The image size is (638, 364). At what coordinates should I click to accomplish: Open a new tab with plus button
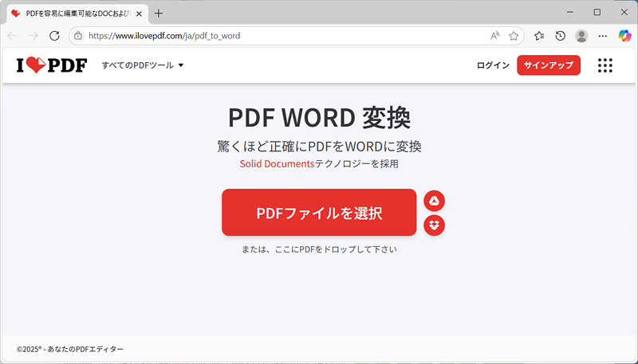158,14
